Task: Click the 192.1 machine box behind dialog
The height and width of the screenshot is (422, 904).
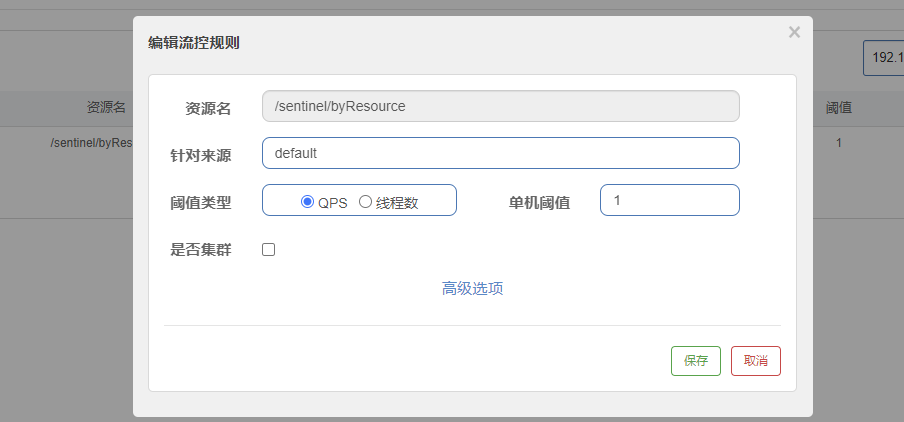Action: 884,58
